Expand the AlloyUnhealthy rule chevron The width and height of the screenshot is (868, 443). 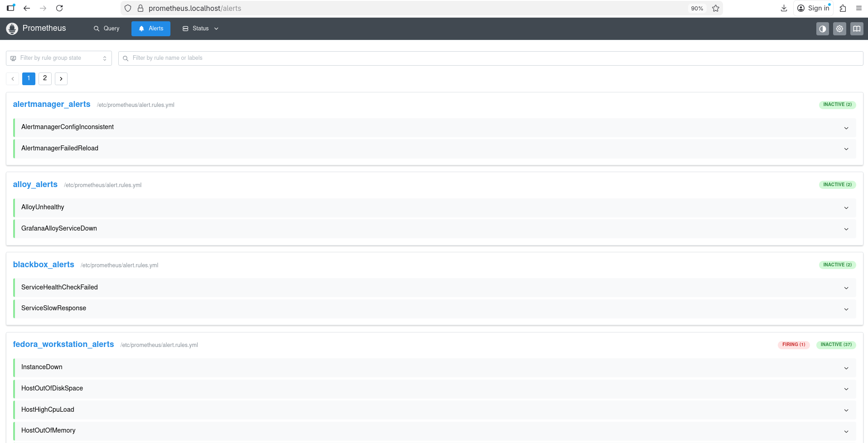point(846,208)
